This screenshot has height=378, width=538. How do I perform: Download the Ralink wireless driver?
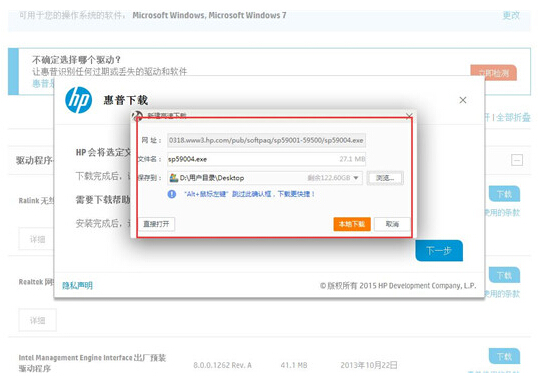[504, 194]
